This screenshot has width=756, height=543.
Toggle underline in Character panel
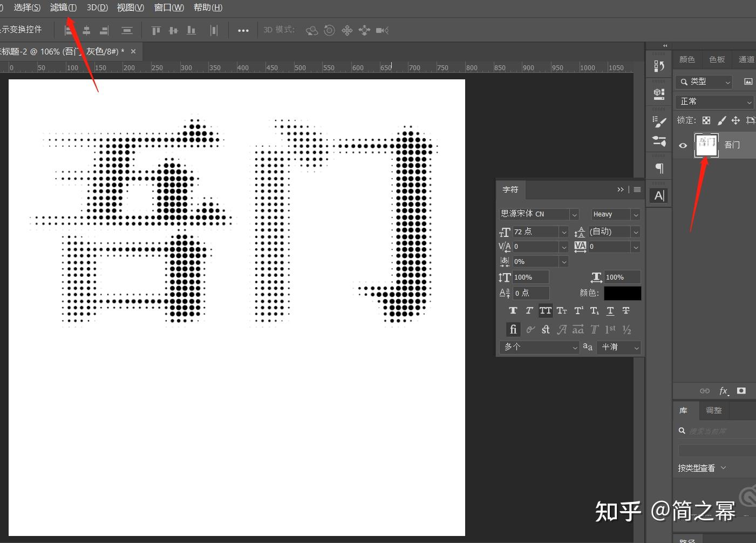(x=610, y=310)
